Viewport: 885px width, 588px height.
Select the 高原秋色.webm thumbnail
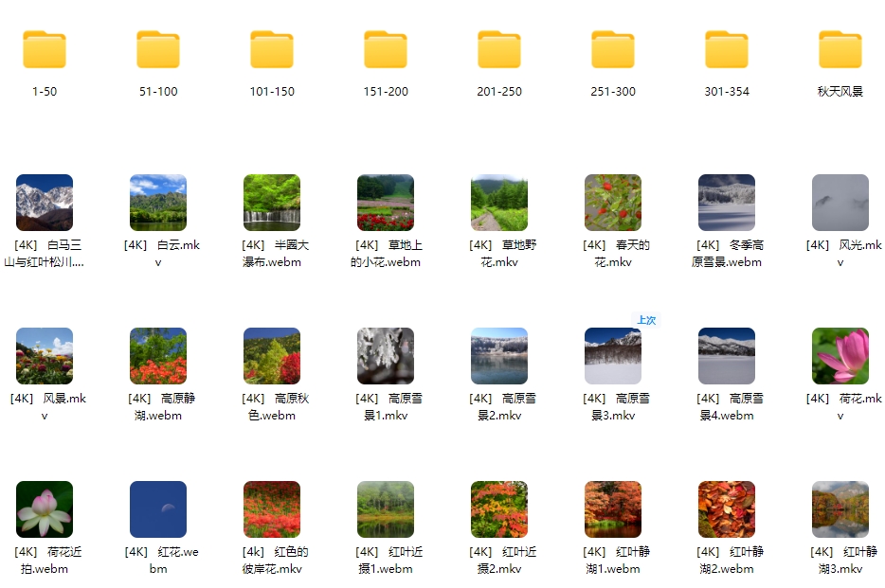(272, 356)
